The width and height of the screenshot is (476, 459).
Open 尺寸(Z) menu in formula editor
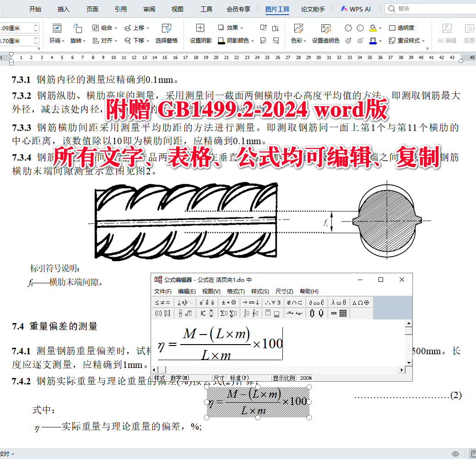point(284,292)
